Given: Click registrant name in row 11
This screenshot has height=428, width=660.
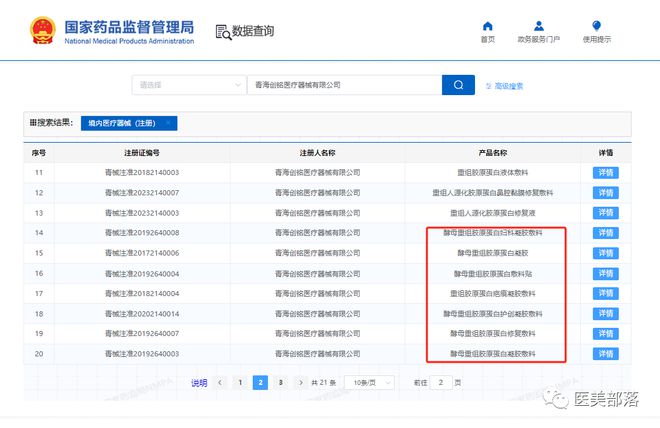Looking at the screenshot, I should 317,173.
